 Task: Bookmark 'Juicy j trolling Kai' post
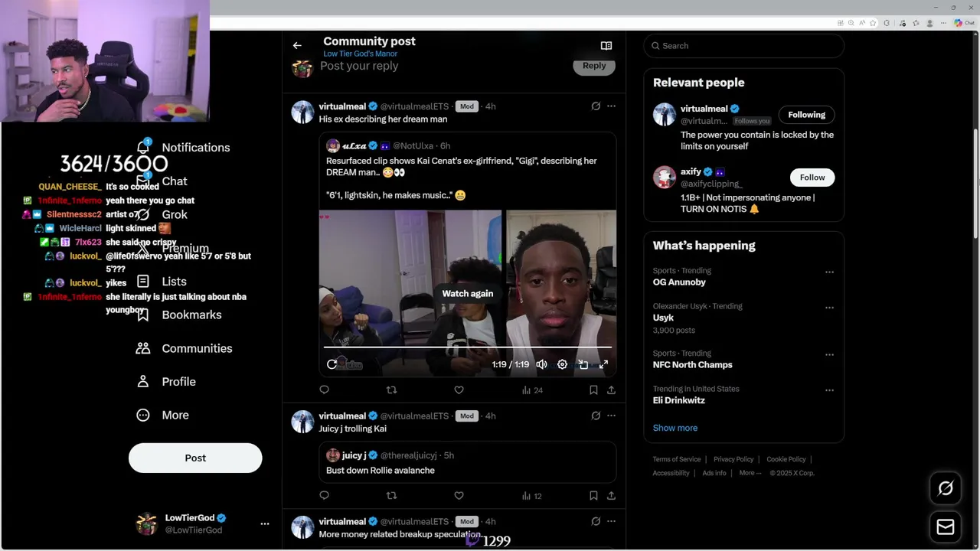coord(593,496)
